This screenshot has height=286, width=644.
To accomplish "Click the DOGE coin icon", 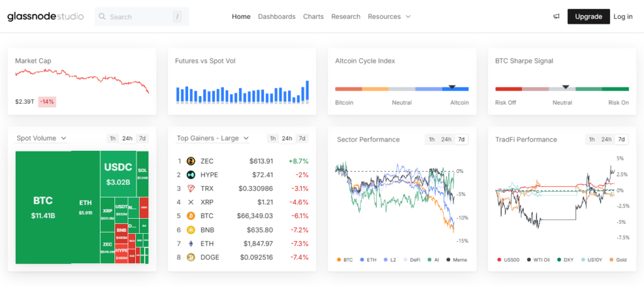I will click(x=191, y=257).
